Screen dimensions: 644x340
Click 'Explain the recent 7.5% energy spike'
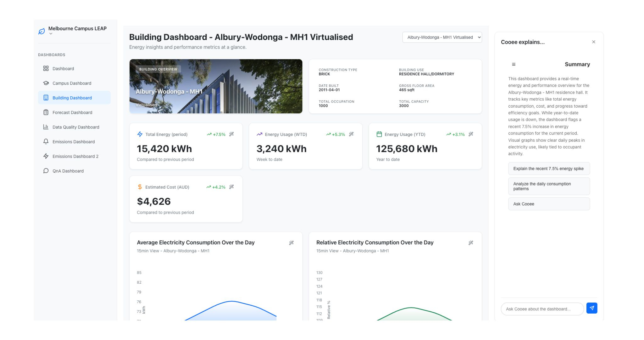click(x=549, y=169)
